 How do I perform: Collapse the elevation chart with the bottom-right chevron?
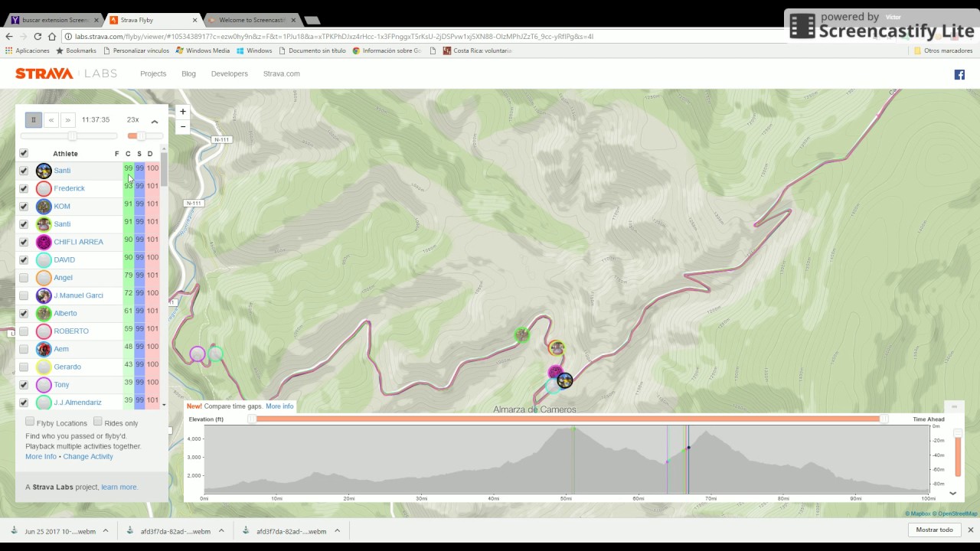(953, 494)
